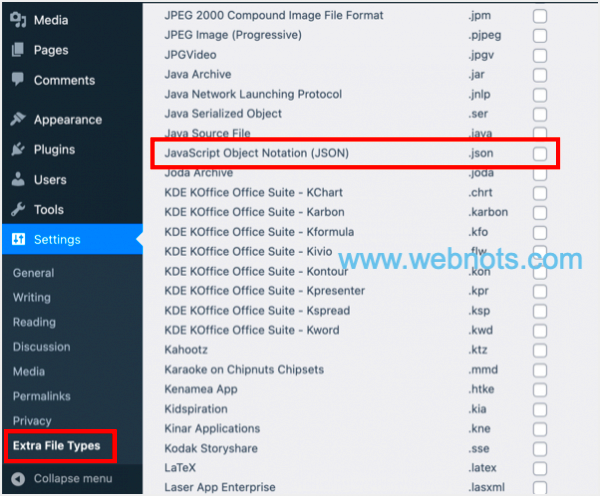Screen dimensions: 600x496
Task: Check the .sse Kodak Storyshare checkbox
Action: pos(540,449)
